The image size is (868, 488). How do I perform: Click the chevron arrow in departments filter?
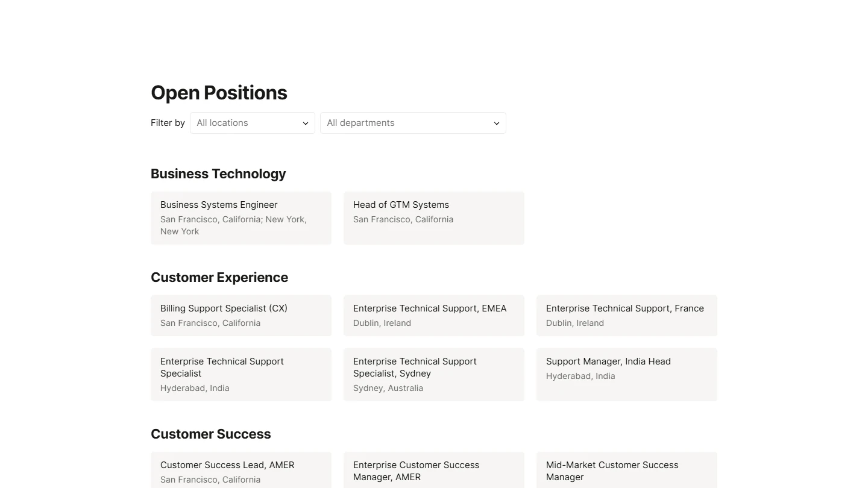point(497,124)
